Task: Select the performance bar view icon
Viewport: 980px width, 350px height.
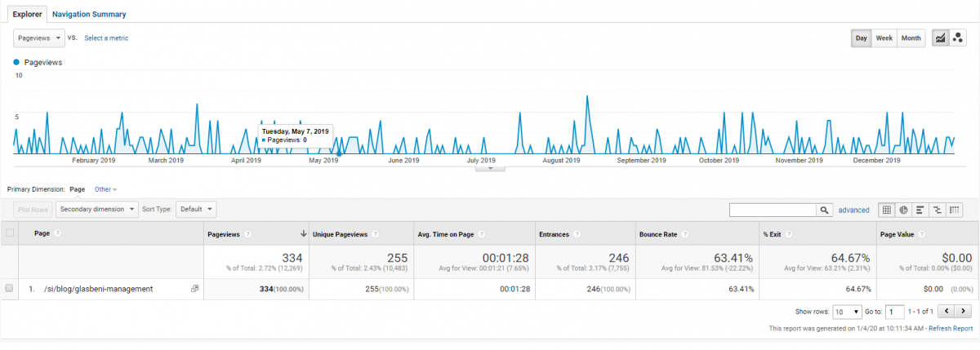Action: click(920, 210)
